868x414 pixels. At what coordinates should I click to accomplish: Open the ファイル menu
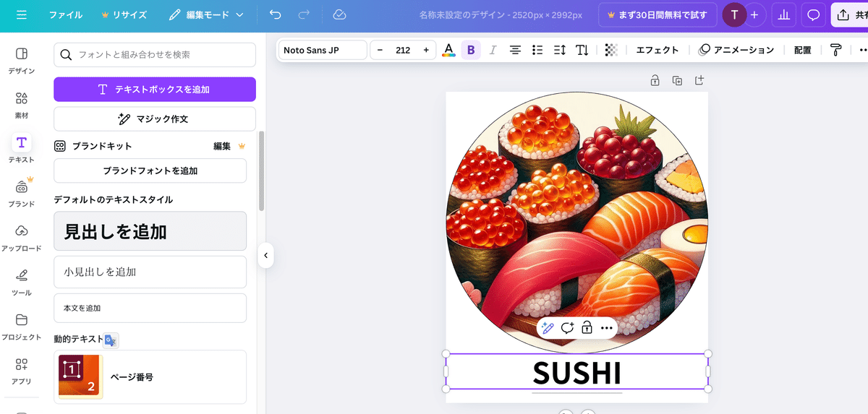click(65, 14)
